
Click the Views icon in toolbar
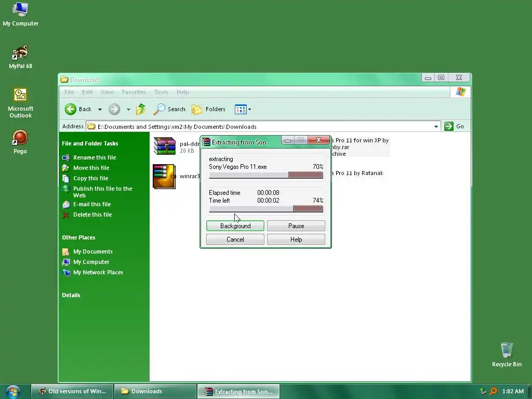pos(241,109)
